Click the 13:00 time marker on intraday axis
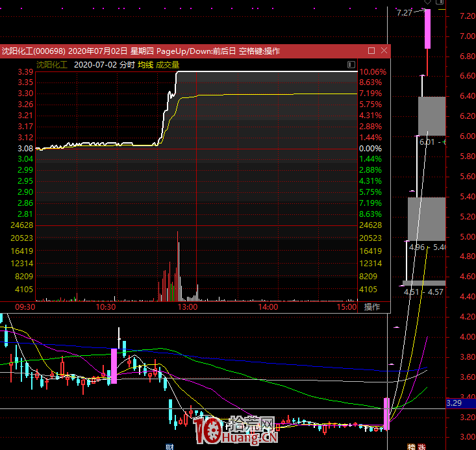 tap(187, 307)
